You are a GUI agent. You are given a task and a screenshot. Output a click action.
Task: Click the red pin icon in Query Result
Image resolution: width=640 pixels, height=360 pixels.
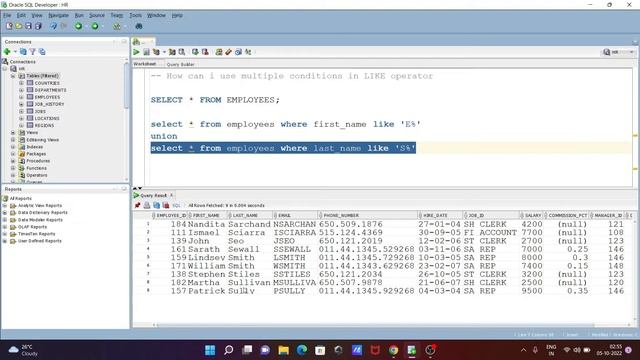tap(138, 205)
